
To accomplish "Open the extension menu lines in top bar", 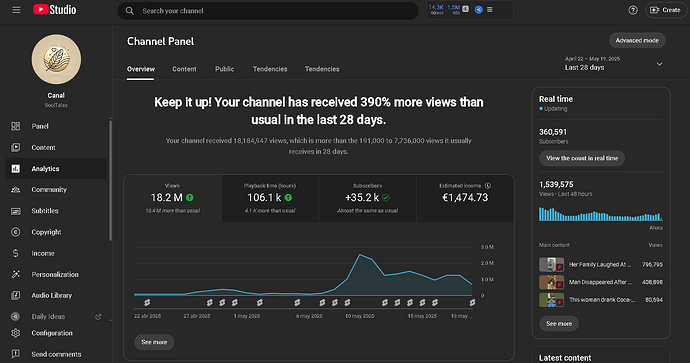I will 490,10.
